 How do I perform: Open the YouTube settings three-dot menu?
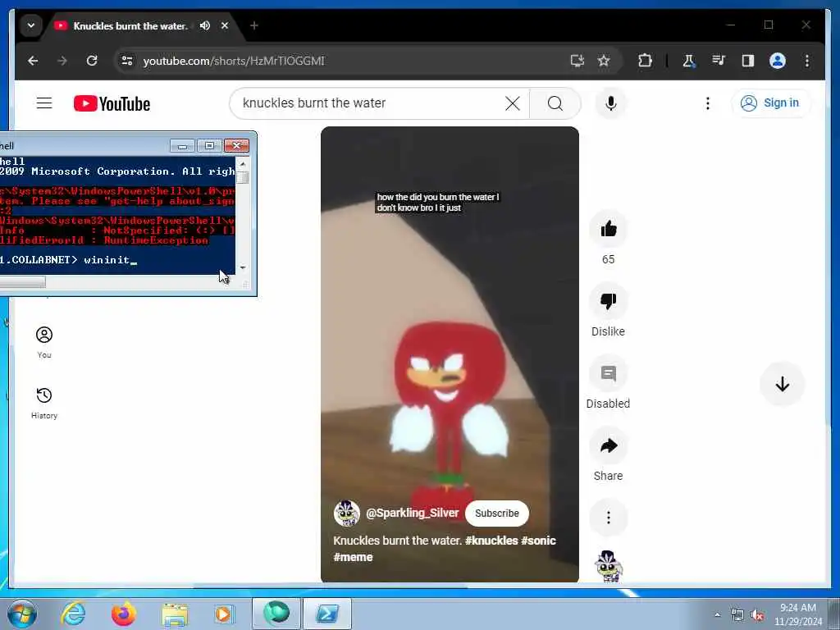[708, 103]
